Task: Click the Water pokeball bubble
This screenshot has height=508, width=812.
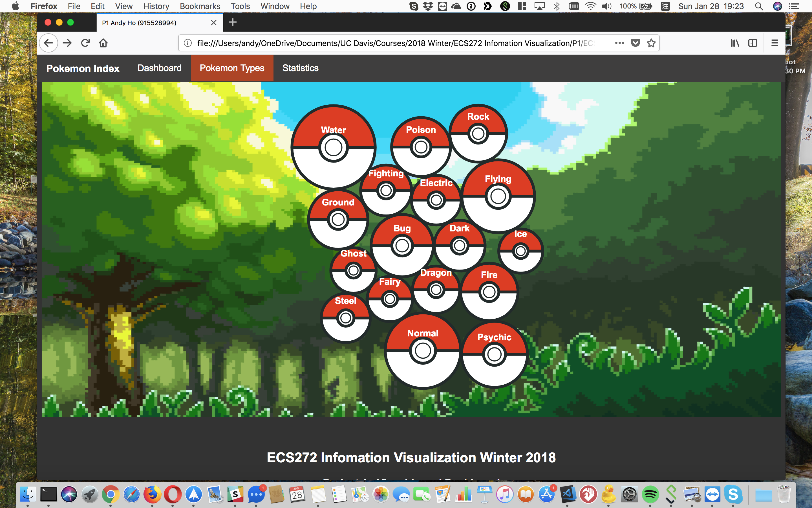Action: (x=334, y=147)
